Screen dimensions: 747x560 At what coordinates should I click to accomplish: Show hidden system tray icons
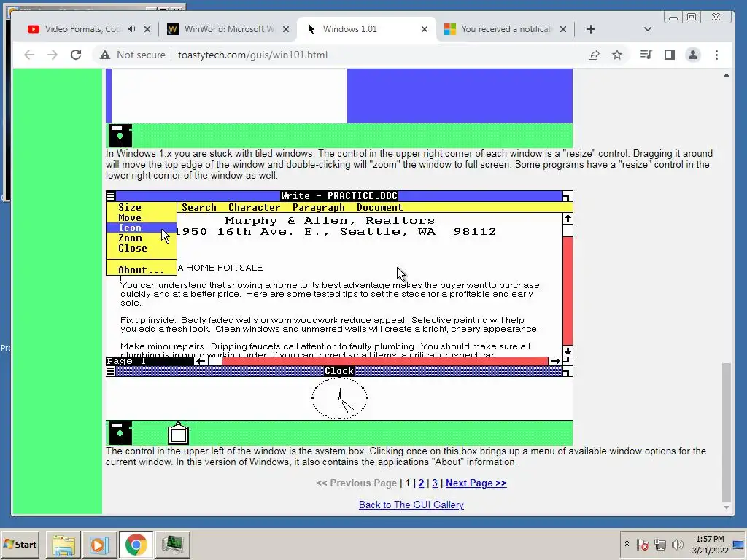[x=627, y=544]
